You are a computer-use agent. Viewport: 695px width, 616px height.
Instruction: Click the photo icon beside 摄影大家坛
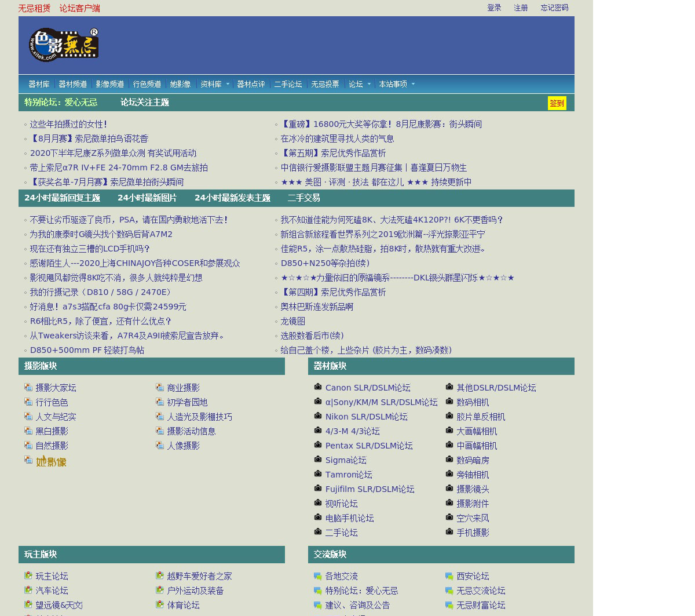point(28,387)
